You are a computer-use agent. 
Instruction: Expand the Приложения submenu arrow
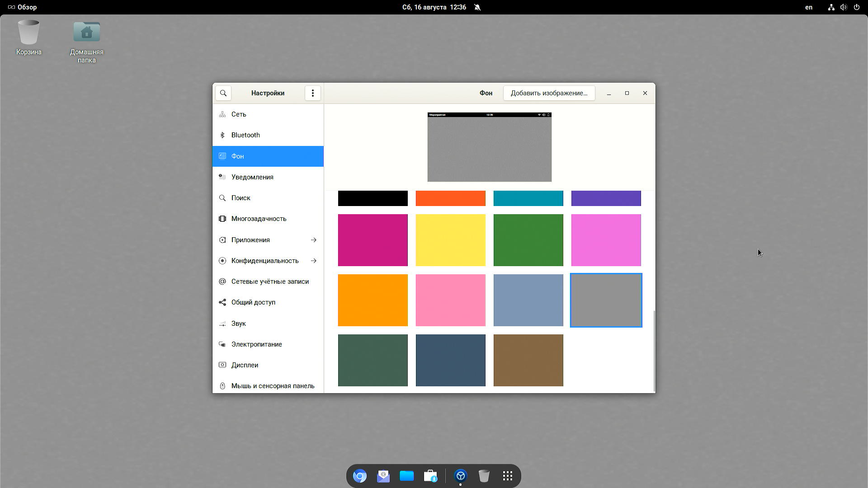(313, 240)
